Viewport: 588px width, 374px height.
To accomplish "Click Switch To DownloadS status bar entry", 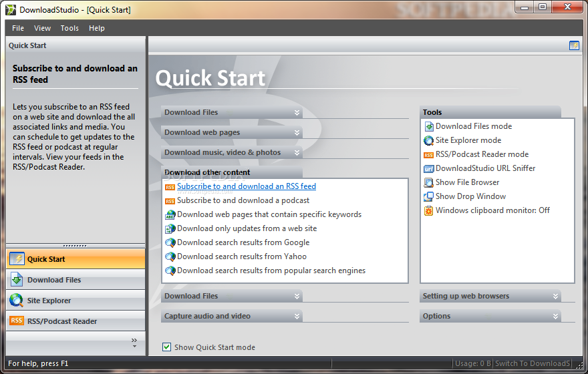I will point(533,363).
